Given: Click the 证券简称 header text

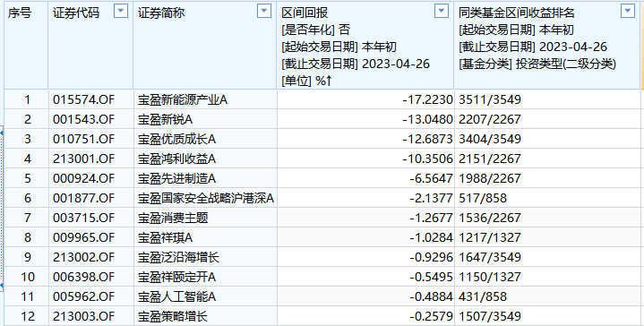Looking at the screenshot, I should [x=161, y=13].
